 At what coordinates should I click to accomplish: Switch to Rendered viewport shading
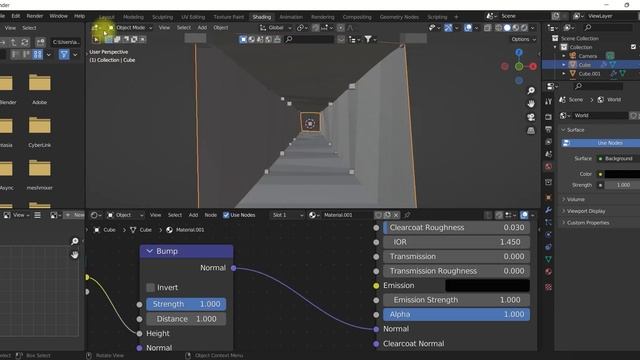click(524, 28)
